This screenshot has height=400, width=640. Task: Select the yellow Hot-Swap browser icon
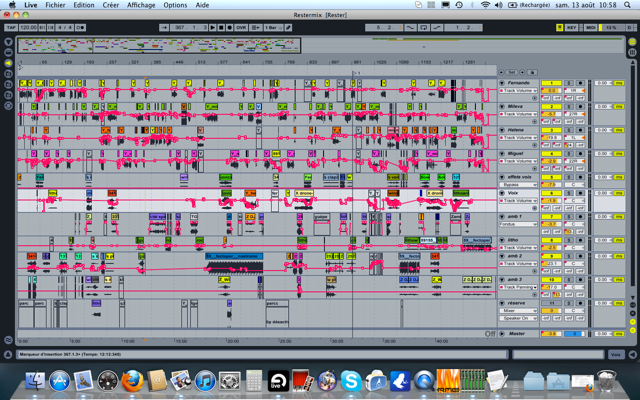(8, 63)
